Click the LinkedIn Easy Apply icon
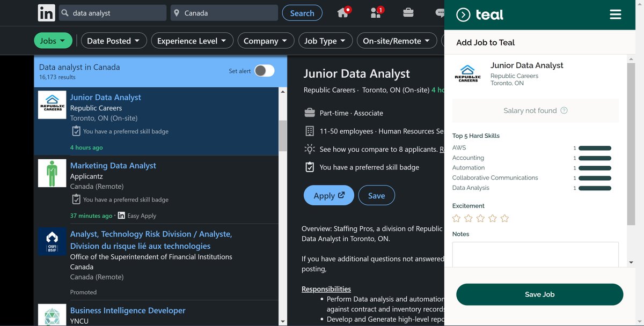This screenshot has width=644, height=326. pyautogui.click(x=121, y=216)
